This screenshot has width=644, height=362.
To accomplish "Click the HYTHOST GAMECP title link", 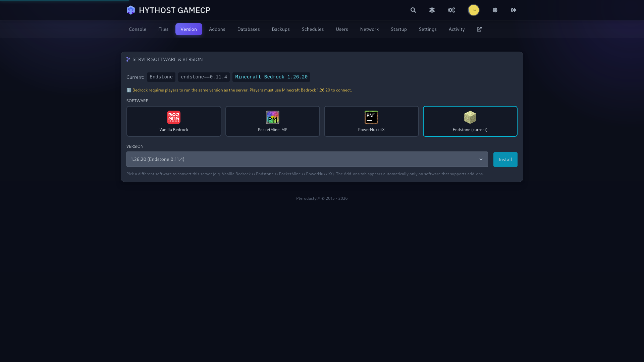I will pos(175,10).
